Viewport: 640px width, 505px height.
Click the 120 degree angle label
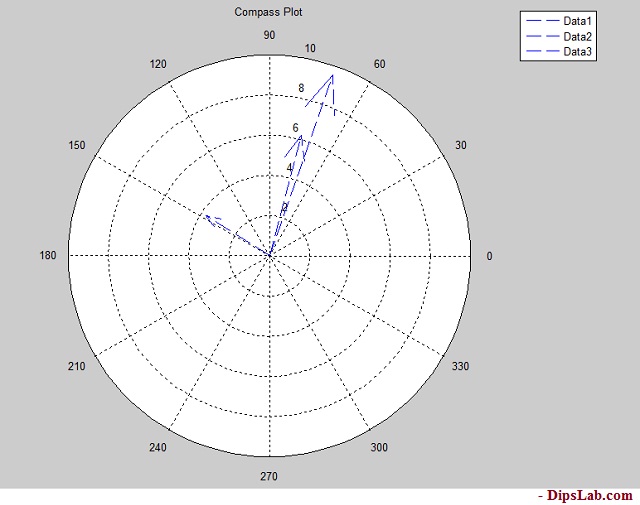(158, 65)
